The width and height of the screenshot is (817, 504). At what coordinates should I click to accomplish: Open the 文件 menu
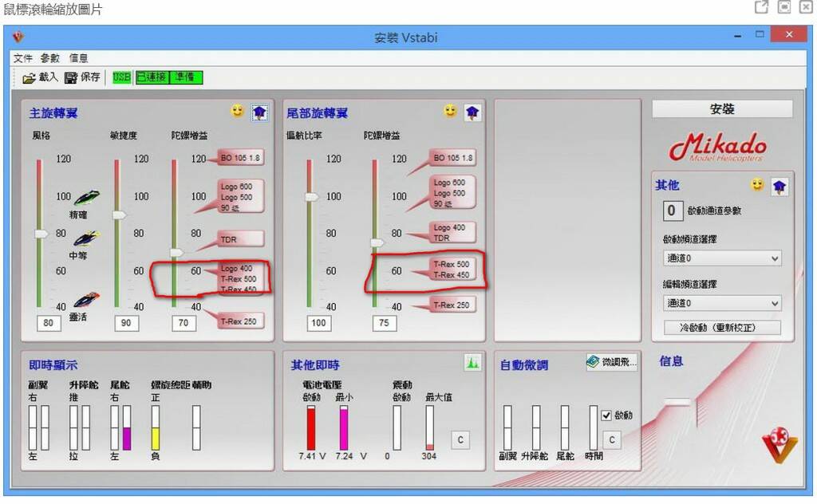(23, 57)
